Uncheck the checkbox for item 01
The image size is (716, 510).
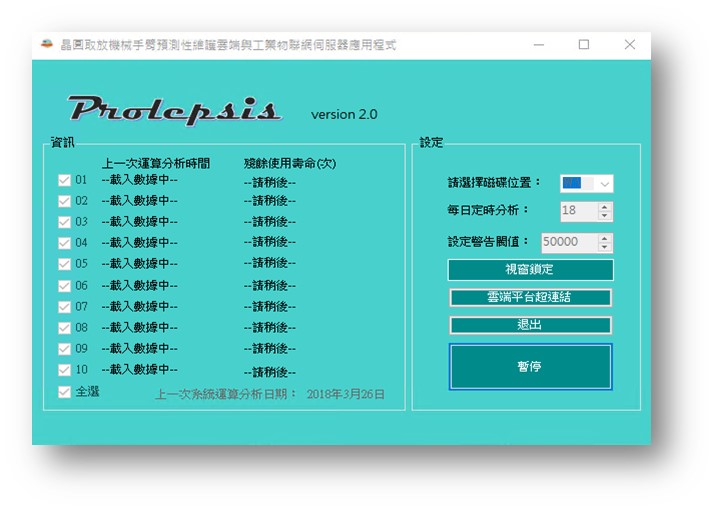[x=64, y=180]
